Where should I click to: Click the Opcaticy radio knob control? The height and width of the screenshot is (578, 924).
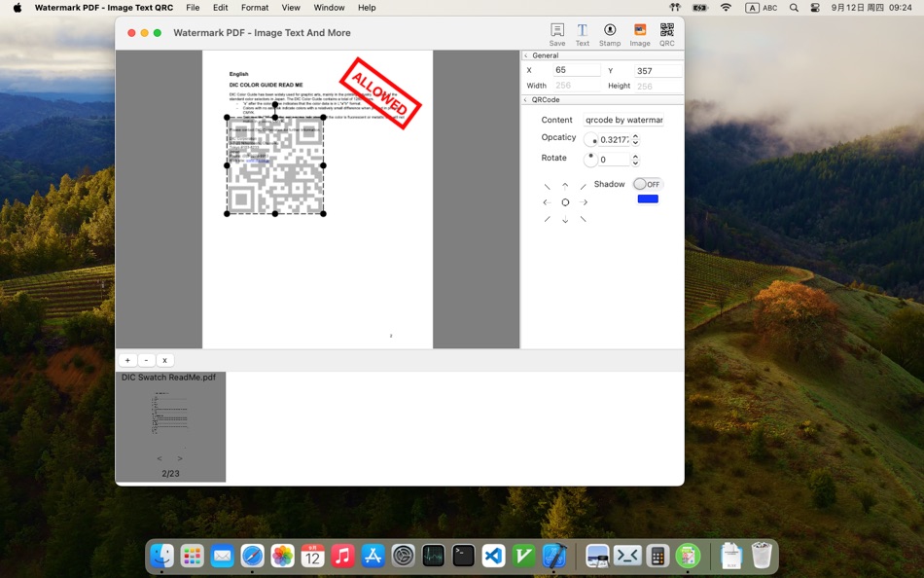[591, 138]
